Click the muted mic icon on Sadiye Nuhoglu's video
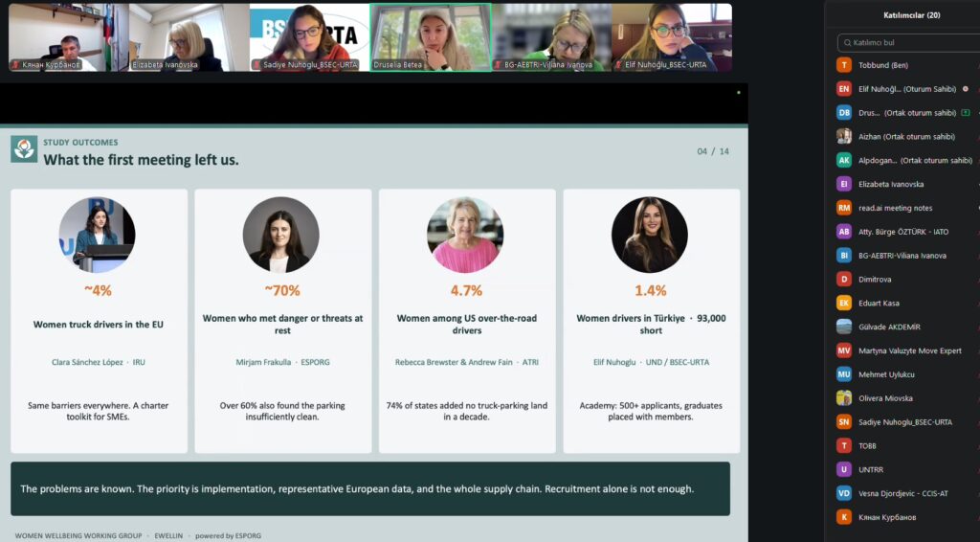Image resolution: width=980 pixels, height=542 pixels. click(256, 65)
